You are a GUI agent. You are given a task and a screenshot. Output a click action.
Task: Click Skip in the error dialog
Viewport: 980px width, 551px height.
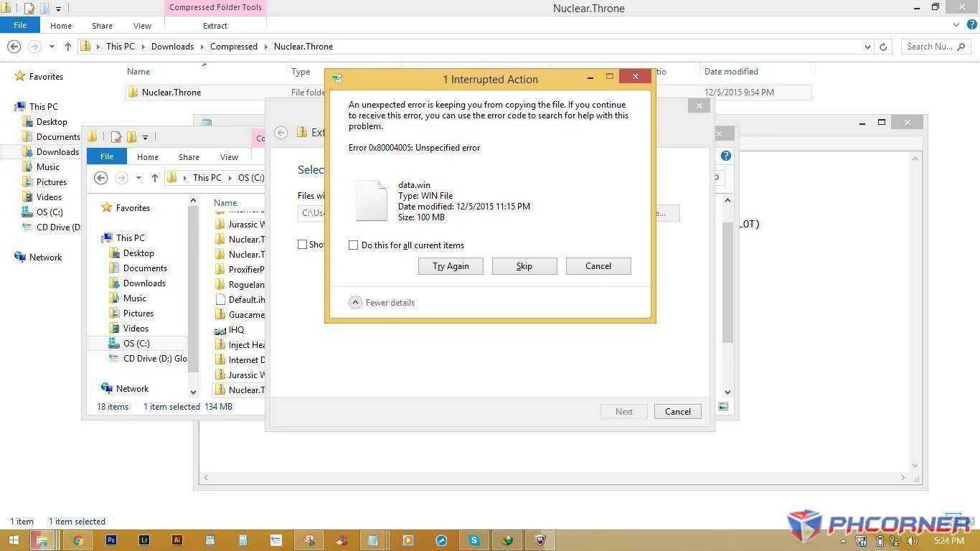524,266
